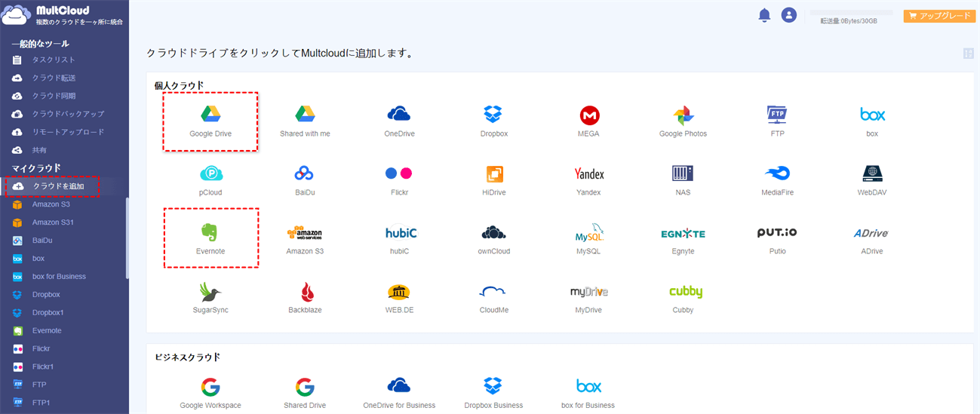Choose HiDrive cloud
Image resolution: width=980 pixels, height=414 pixels.
(493, 179)
